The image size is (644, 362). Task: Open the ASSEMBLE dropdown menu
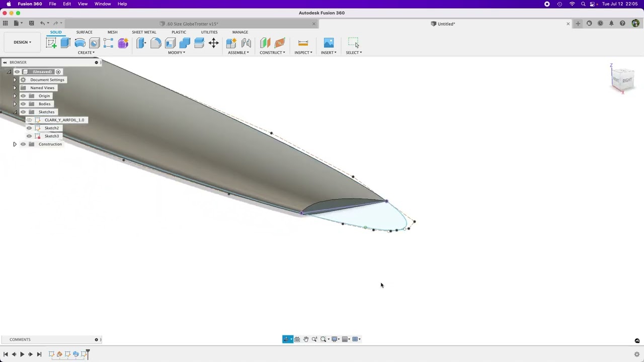[x=238, y=53]
